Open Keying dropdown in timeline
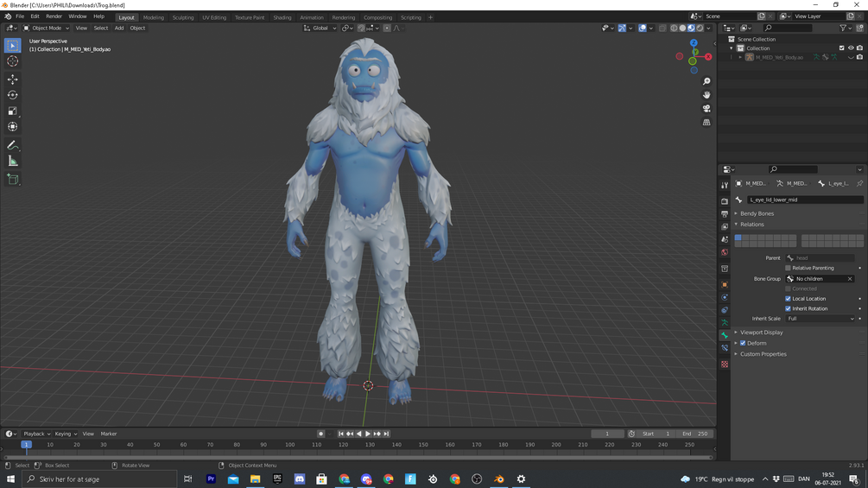This screenshot has height=488, width=868. coord(66,434)
